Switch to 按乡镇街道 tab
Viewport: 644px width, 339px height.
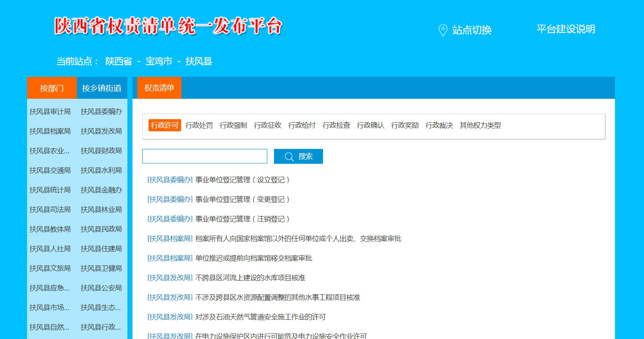point(102,88)
